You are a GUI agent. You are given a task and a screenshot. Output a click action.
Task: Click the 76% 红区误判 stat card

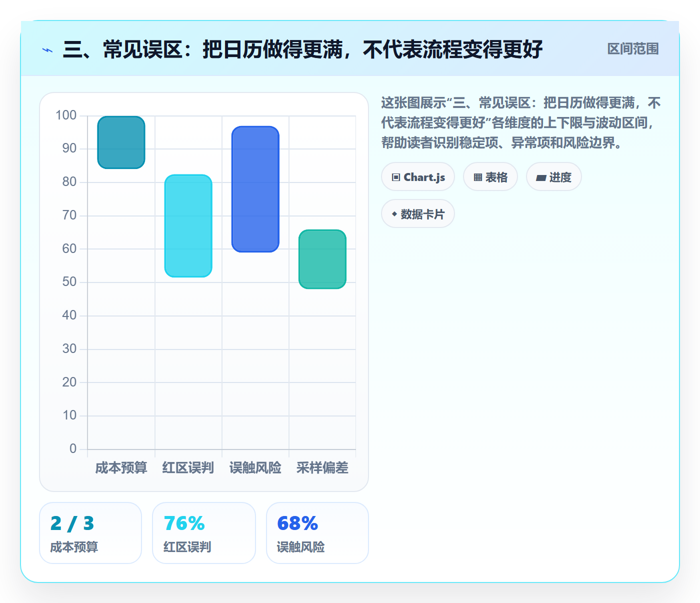(x=204, y=533)
